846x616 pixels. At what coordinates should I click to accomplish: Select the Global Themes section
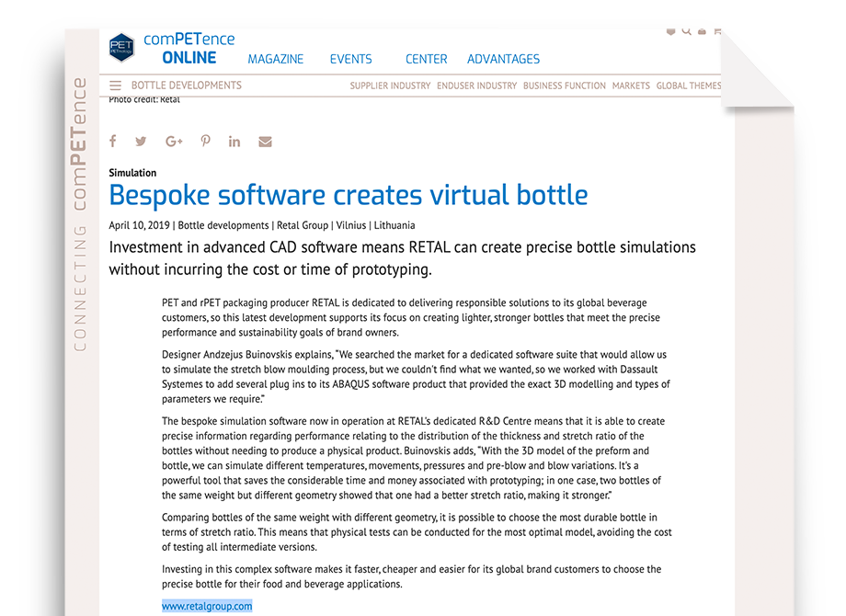point(689,86)
